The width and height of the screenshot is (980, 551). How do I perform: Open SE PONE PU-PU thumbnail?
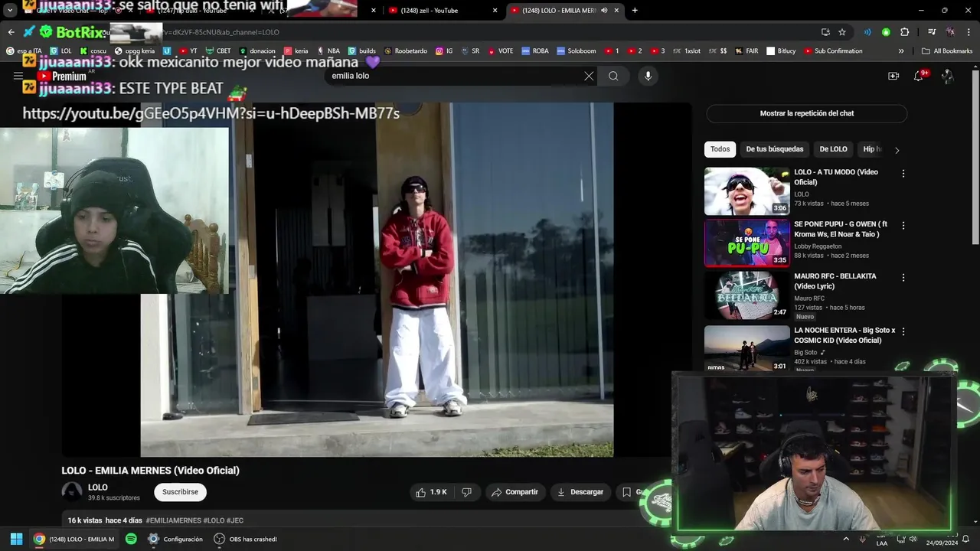click(747, 243)
